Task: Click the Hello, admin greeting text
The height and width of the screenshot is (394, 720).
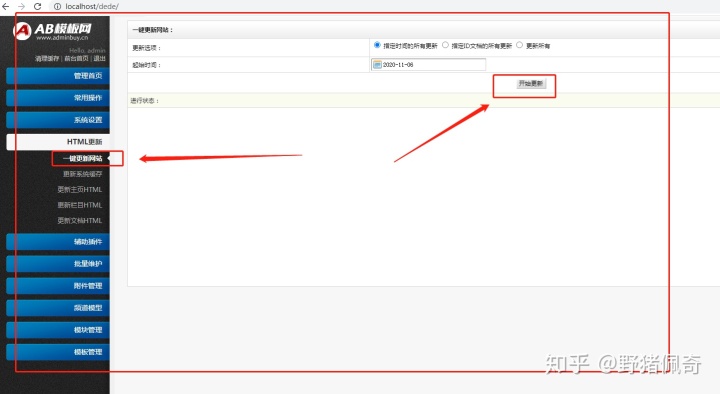Action: (87, 51)
